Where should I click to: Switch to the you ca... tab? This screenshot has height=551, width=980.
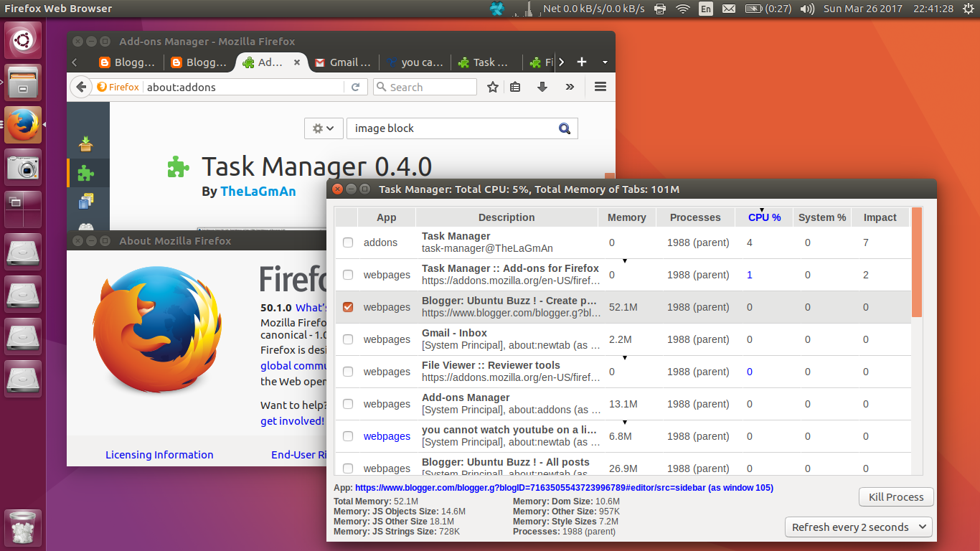pos(415,62)
